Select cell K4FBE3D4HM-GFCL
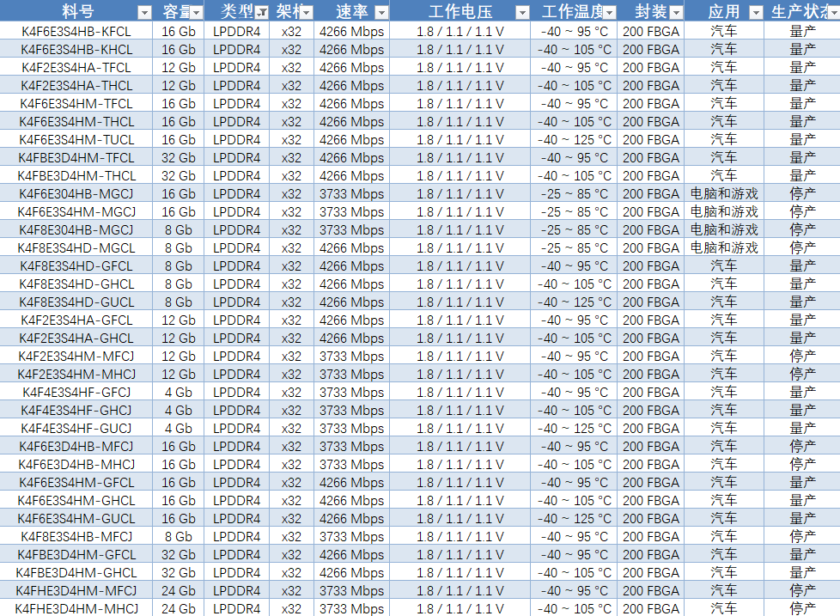 (76, 555)
